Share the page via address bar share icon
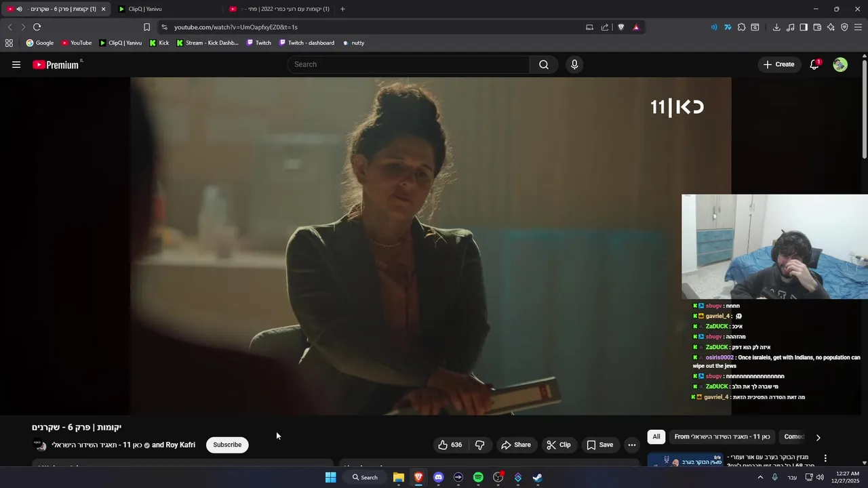Image resolution: width=868 pixels, height=488 pixels. (x=605, y=27)
